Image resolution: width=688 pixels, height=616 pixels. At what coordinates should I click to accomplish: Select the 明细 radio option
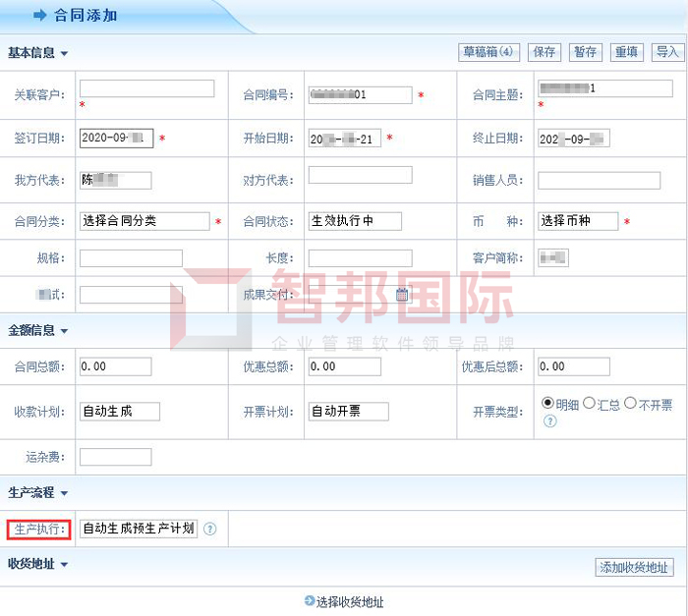coord(548,403)
